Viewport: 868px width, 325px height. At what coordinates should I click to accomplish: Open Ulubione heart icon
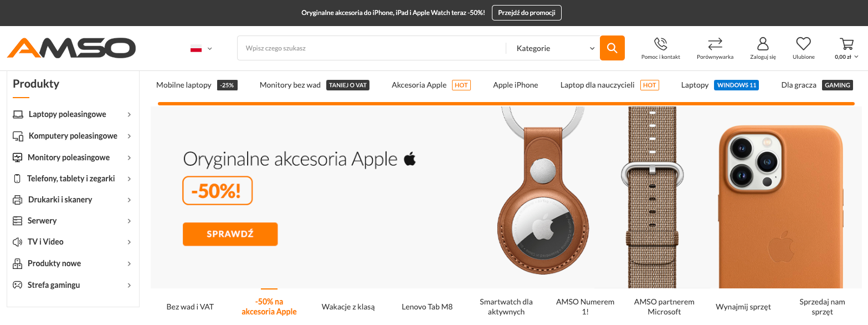point(803,44)
